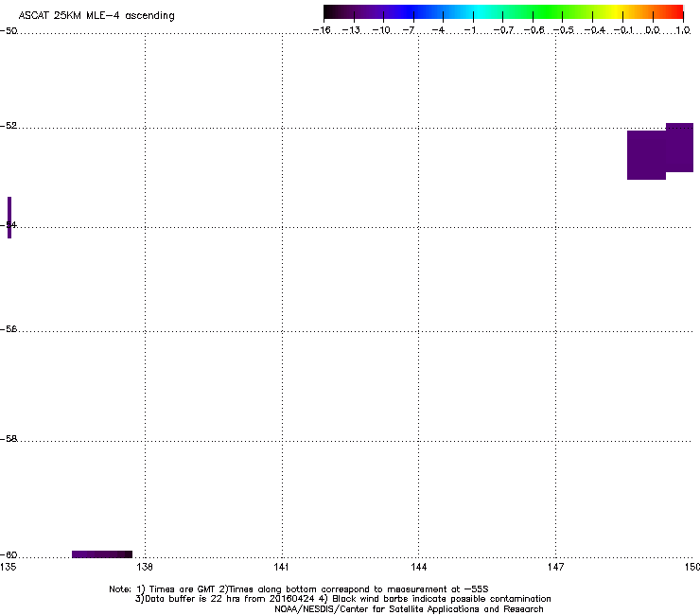Screen dimensions: 700x615
Task: Click the large purple data block near 52S
Action: tap(660, 151)
